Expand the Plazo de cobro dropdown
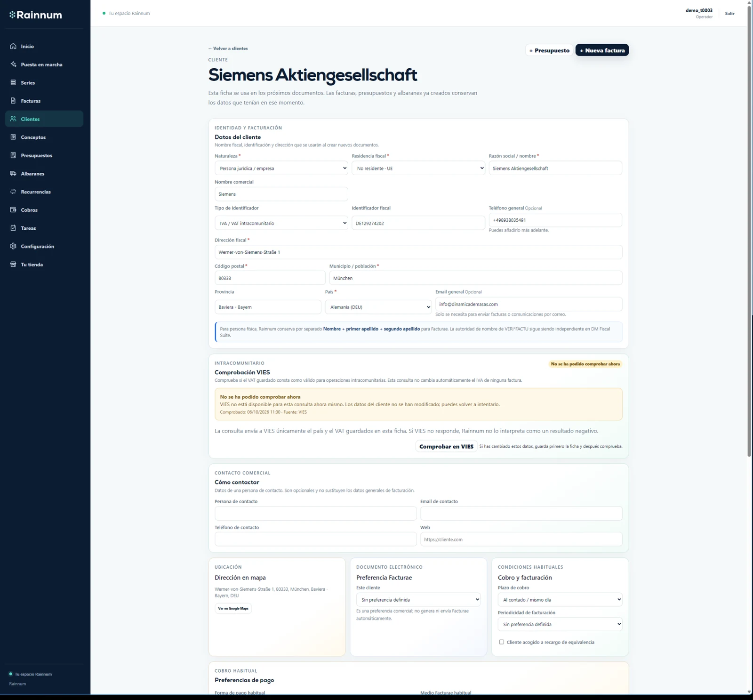 click(x=560, y=600)
